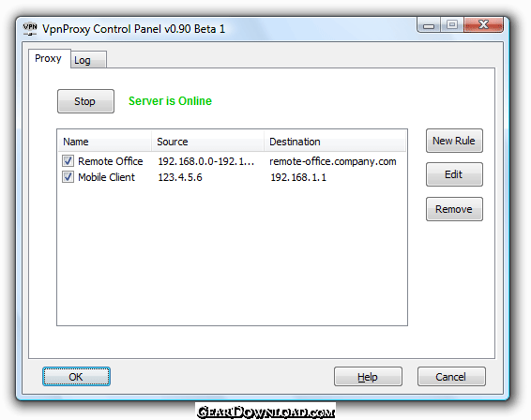
Task: Sort rules by Destination column header
Action: (x=335, y=142)
